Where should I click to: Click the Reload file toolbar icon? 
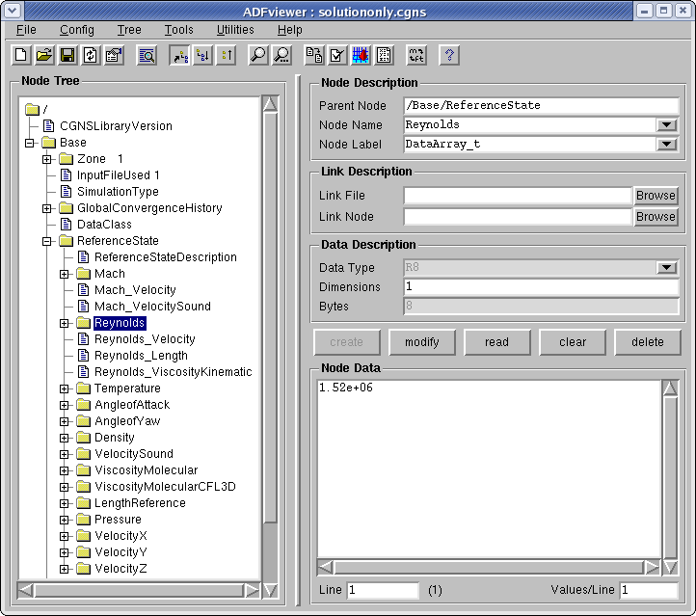[91, 56]
